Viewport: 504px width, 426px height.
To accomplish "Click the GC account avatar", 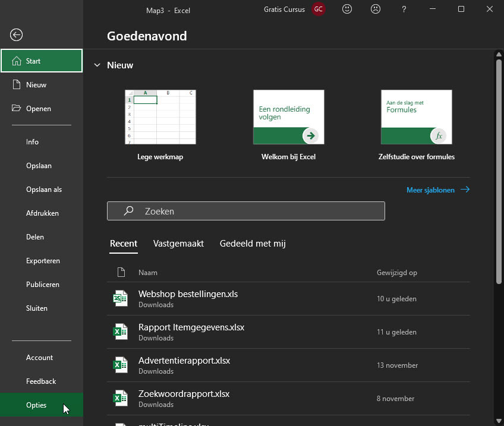I will pyautogui.click(x=318, y=9).
